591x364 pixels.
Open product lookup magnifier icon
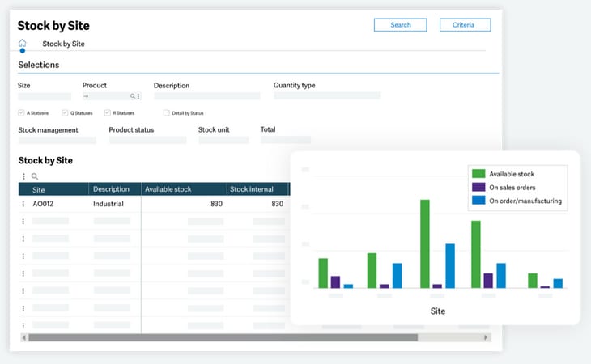[x=133, y=96]
